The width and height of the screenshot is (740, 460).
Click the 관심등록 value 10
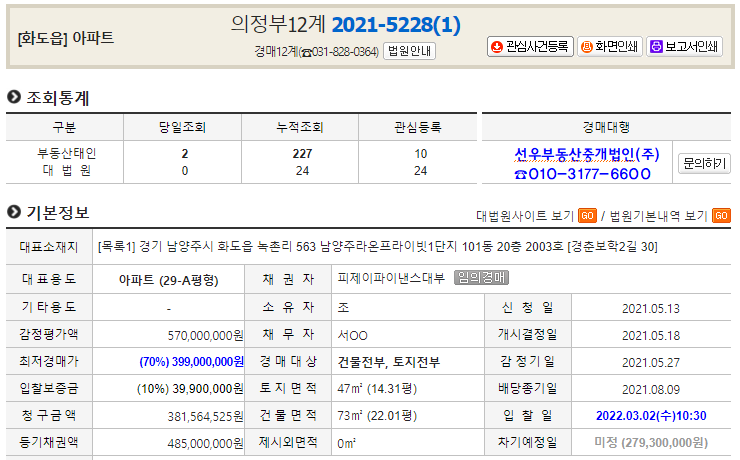point(420,154)
